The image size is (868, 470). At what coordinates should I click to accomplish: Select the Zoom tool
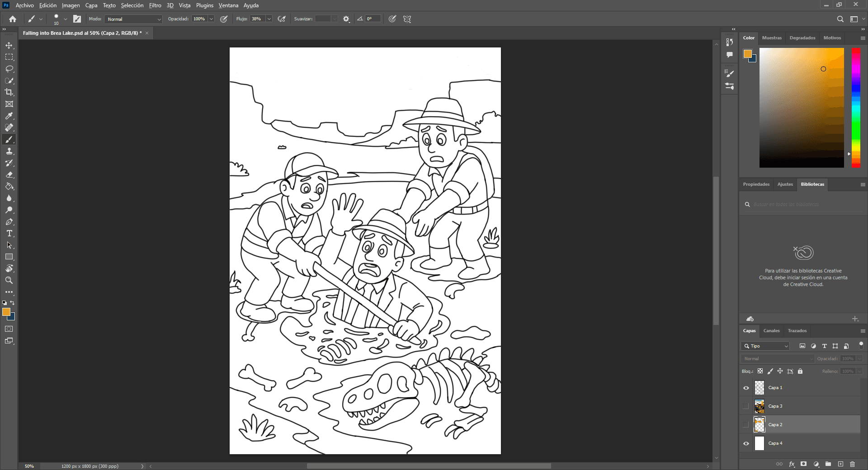(9, 280)
